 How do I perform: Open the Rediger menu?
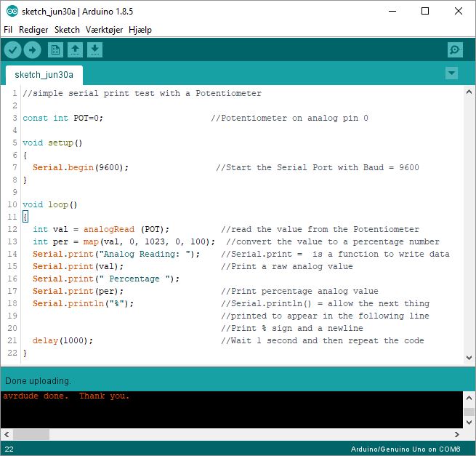pos(33,30)
